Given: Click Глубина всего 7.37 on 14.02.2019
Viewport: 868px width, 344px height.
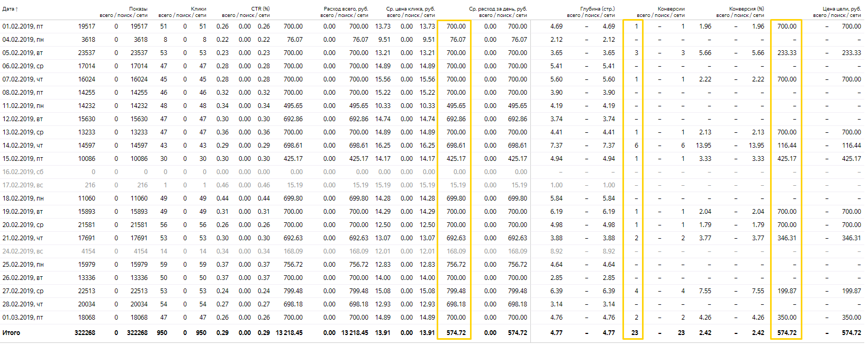Looking at the screenshot, I should (556, 146).
